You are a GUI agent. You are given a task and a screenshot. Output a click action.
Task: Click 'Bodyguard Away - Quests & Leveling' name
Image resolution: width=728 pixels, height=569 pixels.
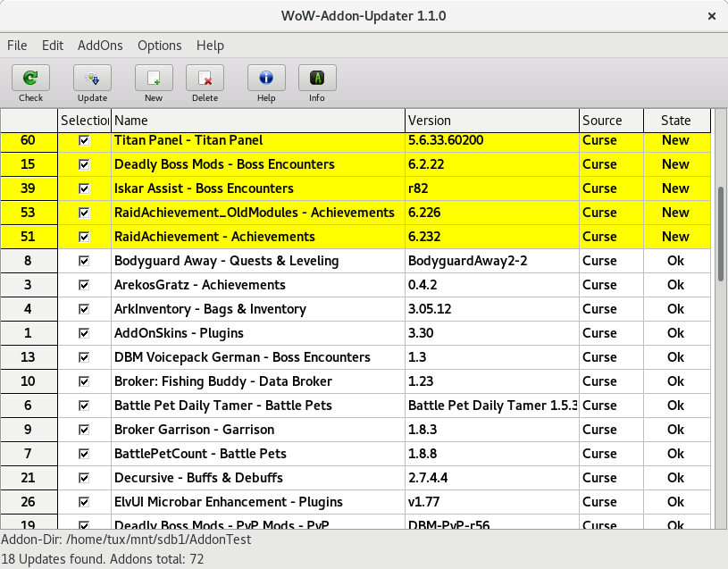click(227, 261)
